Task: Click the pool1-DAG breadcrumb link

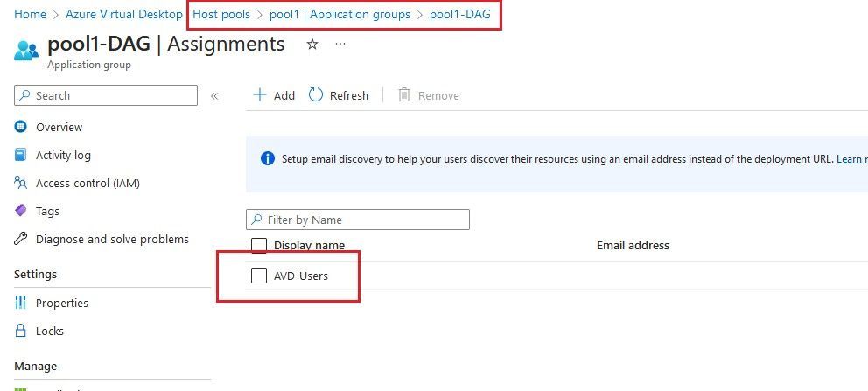Action: tap(460, 14)
